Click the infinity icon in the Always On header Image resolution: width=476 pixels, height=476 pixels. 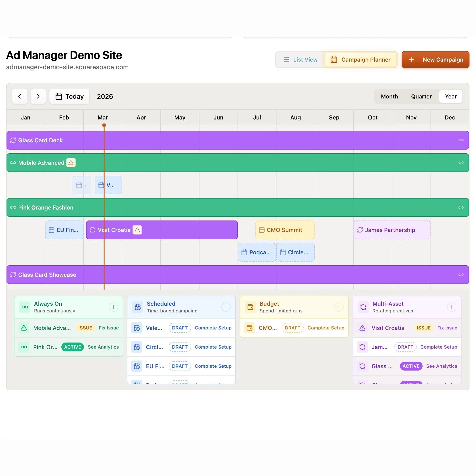(x=25, y=307)
